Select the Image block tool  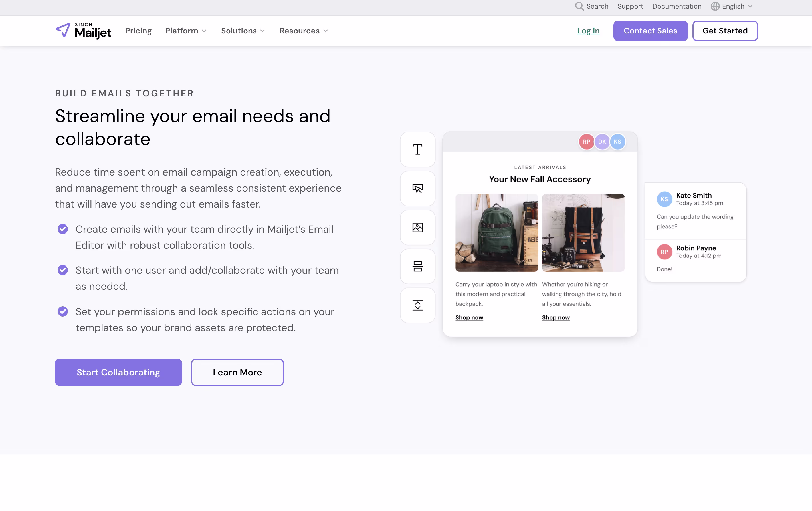pyautogui.click(x=417, y=227)
